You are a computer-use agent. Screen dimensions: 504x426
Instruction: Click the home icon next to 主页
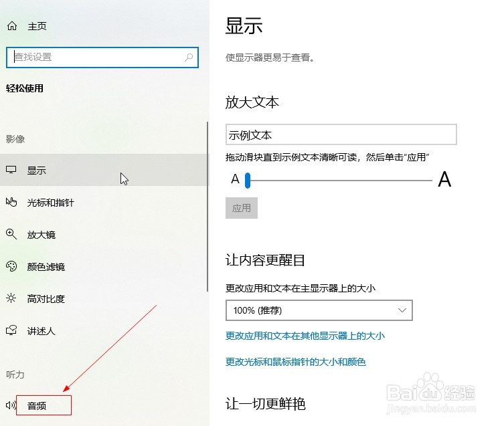(x=12, y=25)
